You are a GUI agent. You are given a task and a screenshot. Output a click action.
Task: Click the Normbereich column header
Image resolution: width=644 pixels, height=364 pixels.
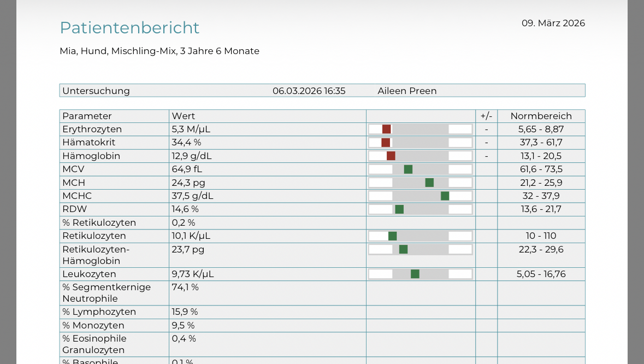click(x=541, y=116)
